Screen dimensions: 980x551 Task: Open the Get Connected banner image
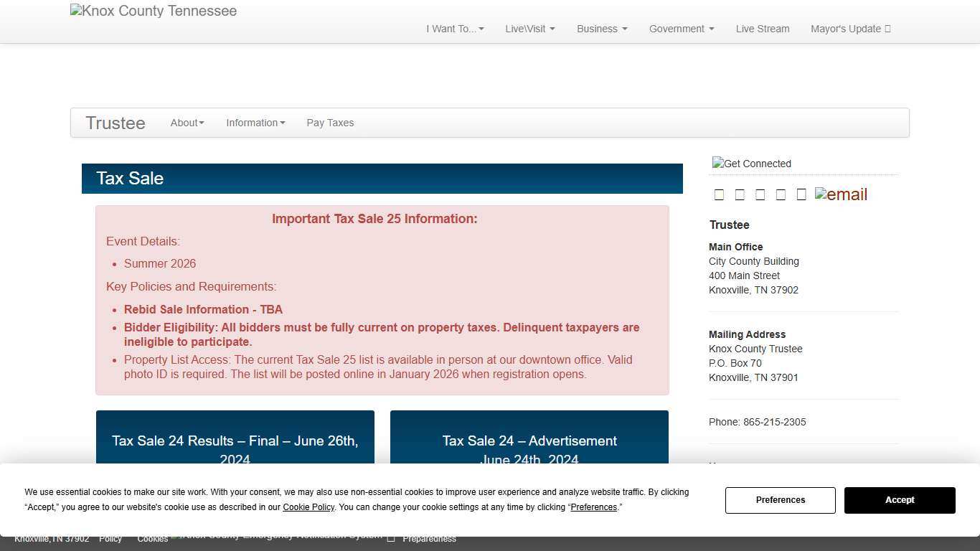[x=751, y=164]
